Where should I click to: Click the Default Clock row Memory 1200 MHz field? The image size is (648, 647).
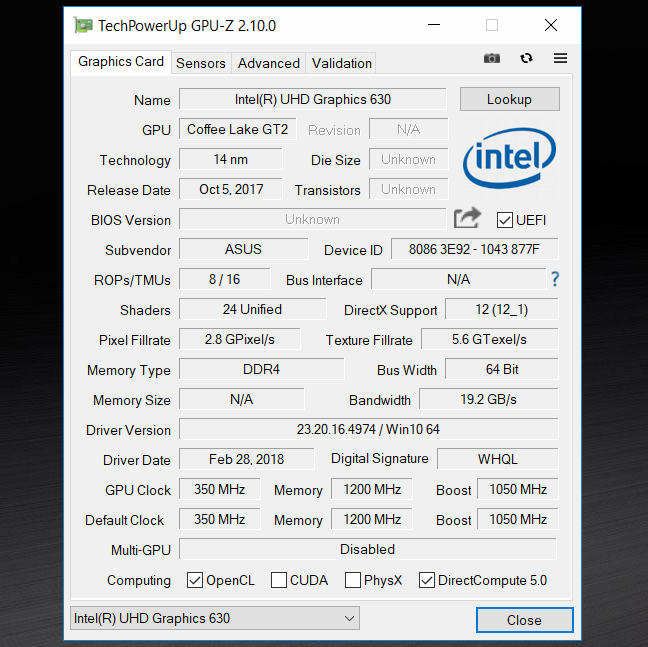[x=372, y=519]
